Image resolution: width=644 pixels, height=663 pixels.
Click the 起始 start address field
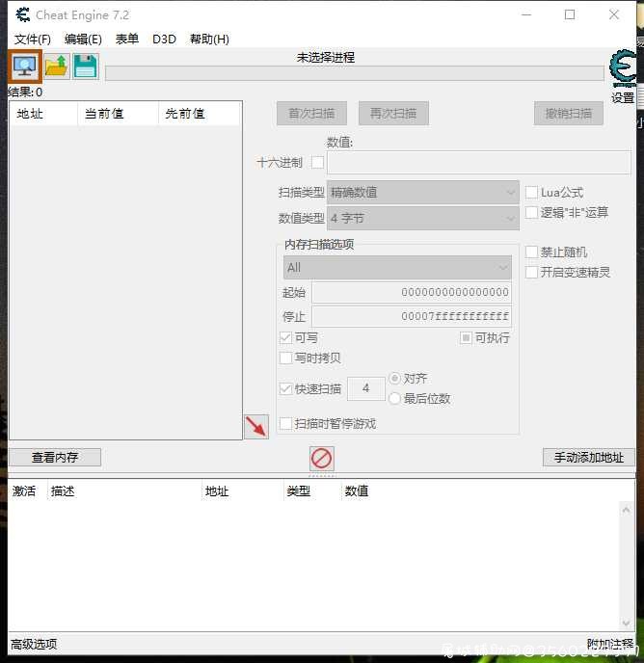[x=412, y=293]
